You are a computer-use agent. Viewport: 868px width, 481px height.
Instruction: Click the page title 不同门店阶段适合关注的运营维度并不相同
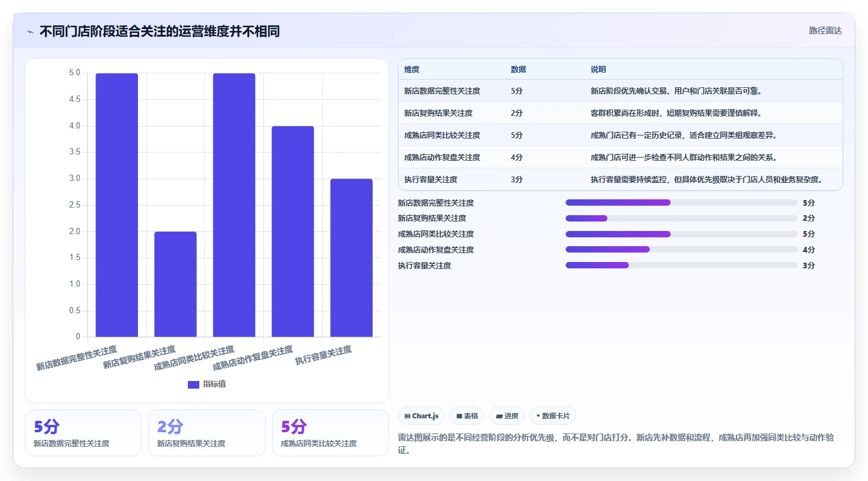[x=159, y=31]
